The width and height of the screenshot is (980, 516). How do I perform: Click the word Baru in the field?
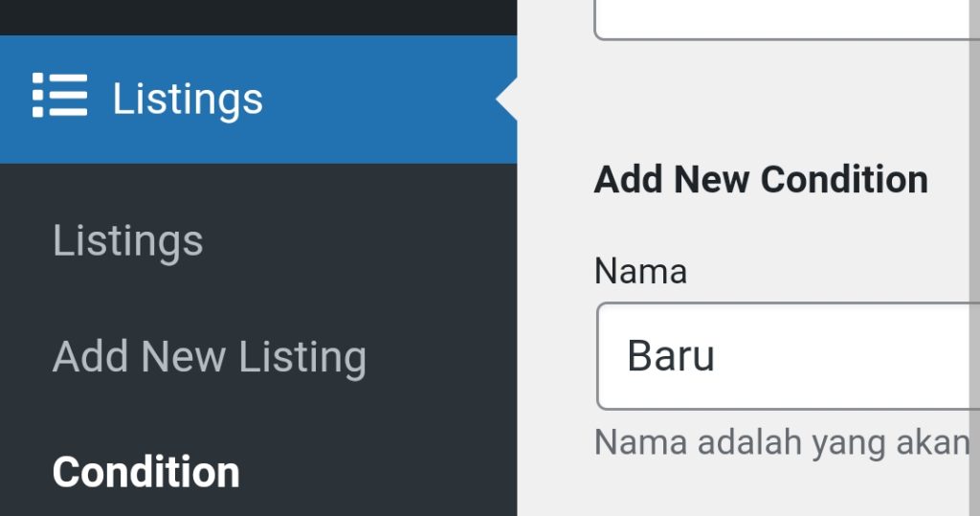tap(671, 356)
